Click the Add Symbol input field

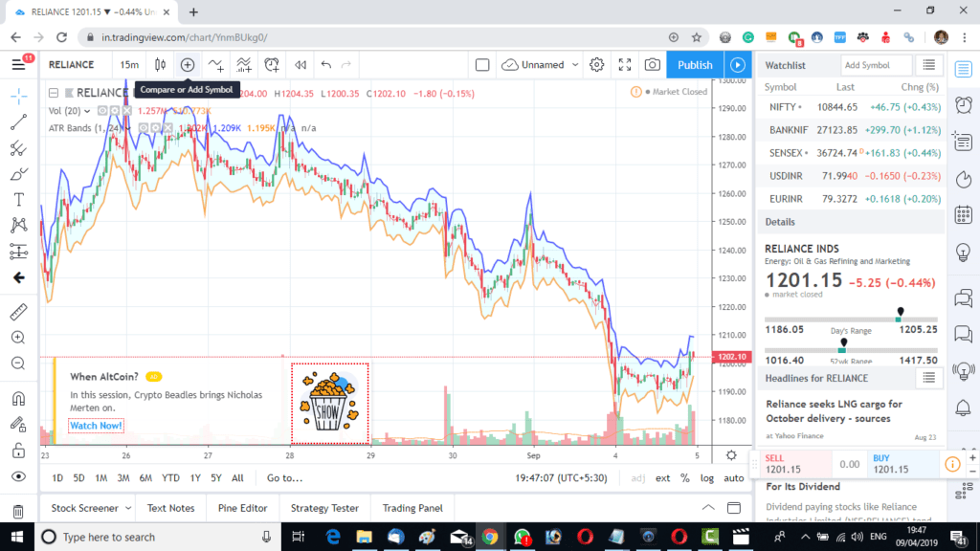coord(876,65)
